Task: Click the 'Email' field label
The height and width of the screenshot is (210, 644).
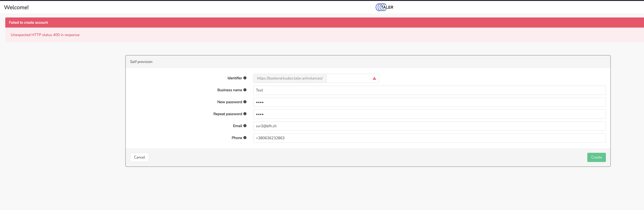Action: [x=237, y=126]
